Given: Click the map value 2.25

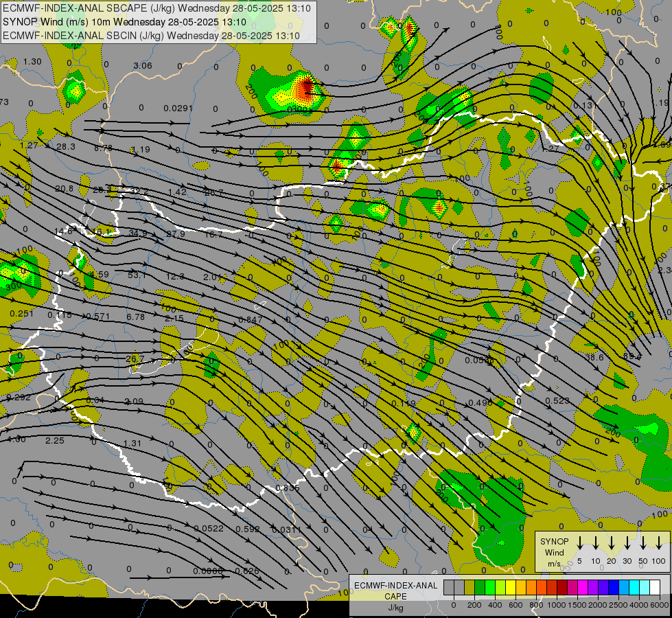Looking at the screenshot, I should coord(55,440).
